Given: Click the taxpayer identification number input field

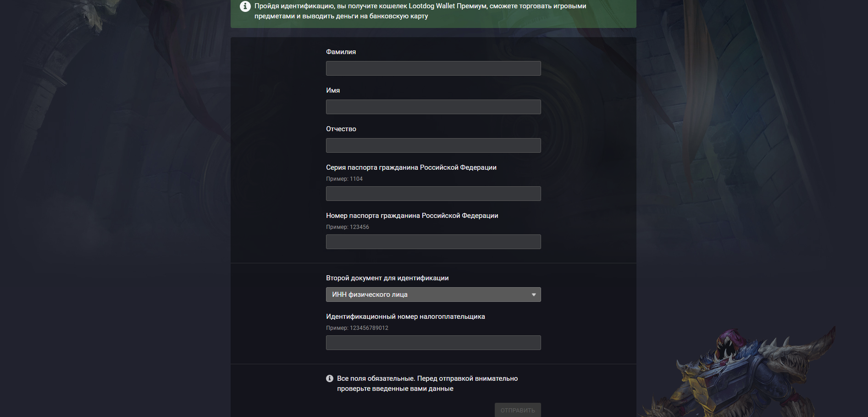Looking at the screenshot, I should 433,343.
